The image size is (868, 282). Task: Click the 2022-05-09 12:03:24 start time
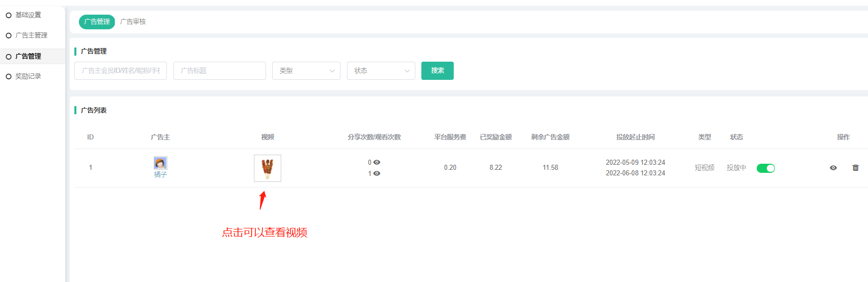pyautogui.click(x=635, y=162)
